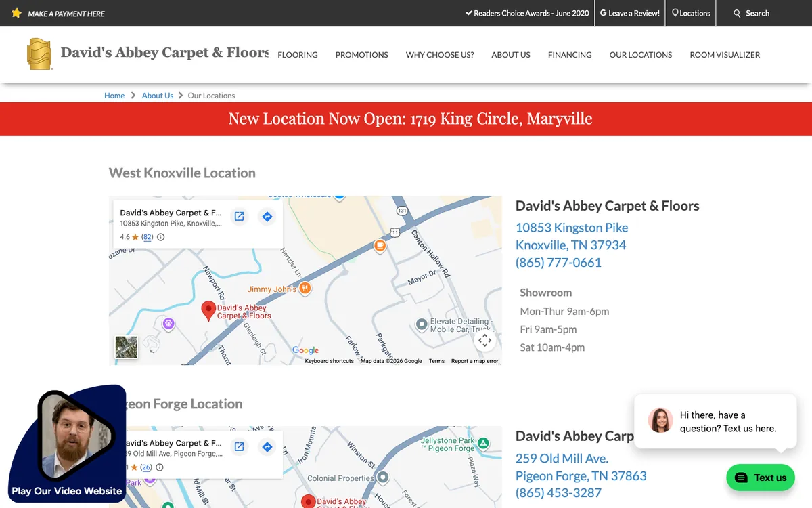Call (865) 453-3287

558,494
